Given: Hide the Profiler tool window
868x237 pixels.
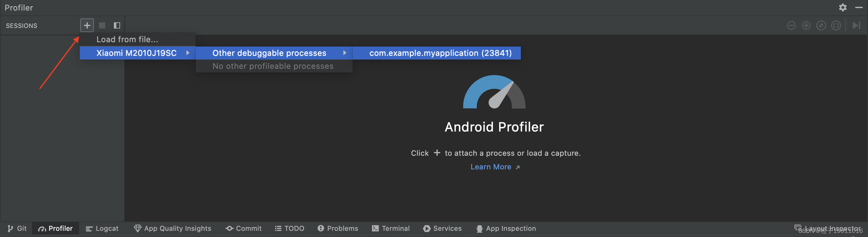Looking at the screenshot, I should point(859,7).
